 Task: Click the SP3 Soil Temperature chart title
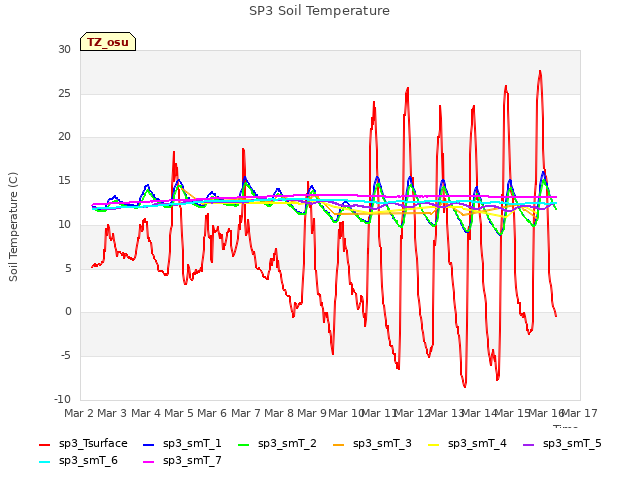pyautogui.click(x=319, y=11)
